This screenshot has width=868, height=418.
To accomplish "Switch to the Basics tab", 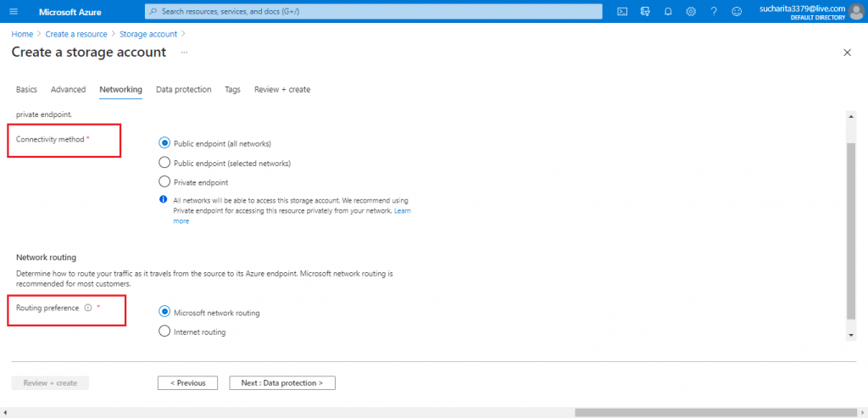I will (x=26, y=90).
